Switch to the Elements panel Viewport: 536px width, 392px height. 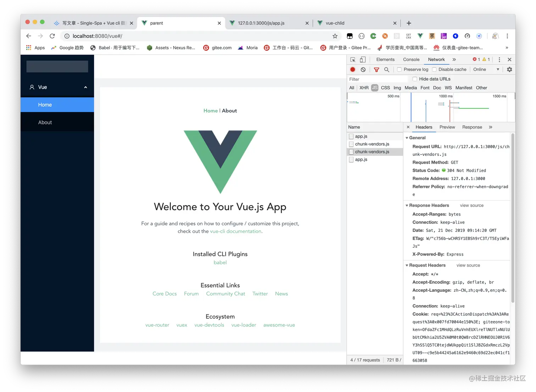[385, 60]
